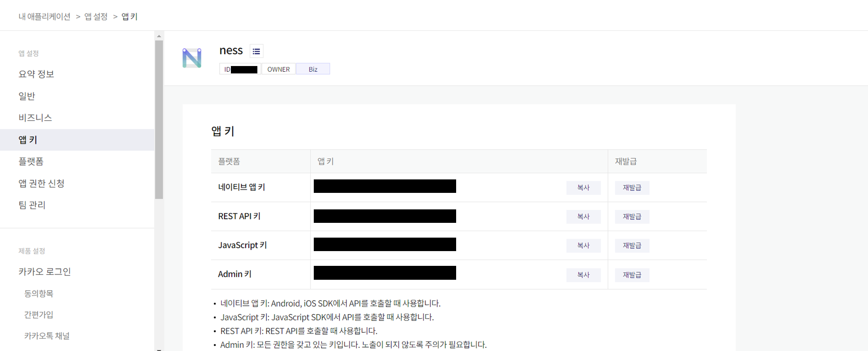Viewport: 868px width, 351px height.
Task: Click the Biz badge
Action: click(313, 69)
